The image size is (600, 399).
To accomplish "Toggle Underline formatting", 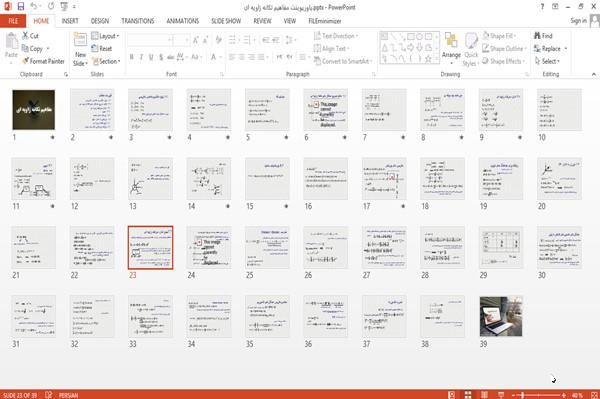I will pos(151,57).
